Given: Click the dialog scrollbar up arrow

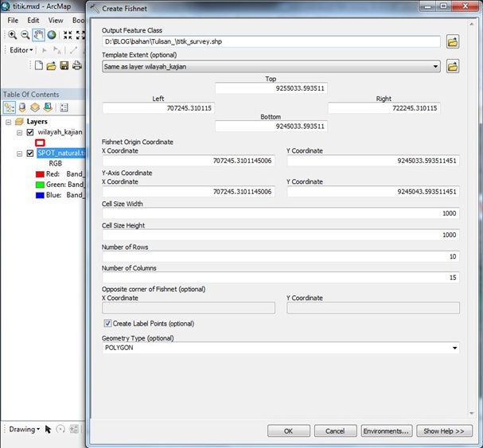Looking at the screenshot, I should click(471, 24).
